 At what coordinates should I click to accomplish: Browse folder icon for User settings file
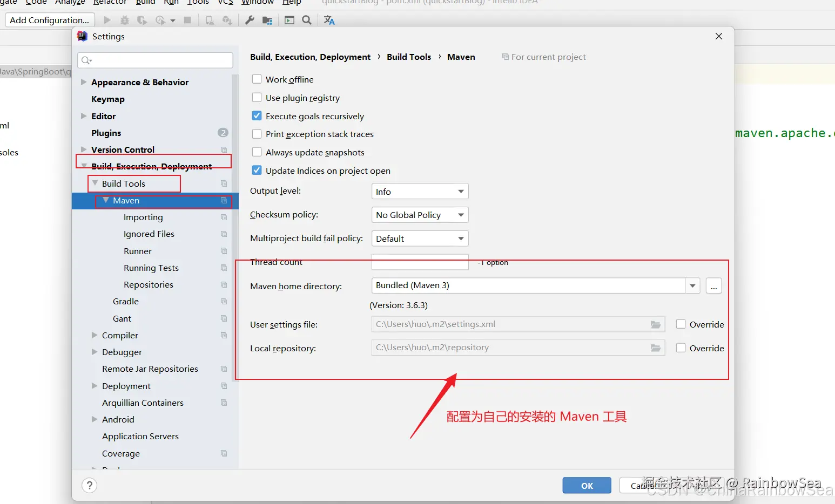656,324
